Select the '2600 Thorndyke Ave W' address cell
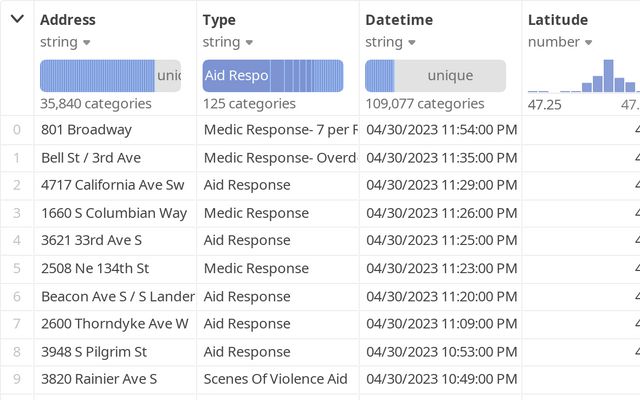Screen dimensions: 640x400 (x=114, y=324)
